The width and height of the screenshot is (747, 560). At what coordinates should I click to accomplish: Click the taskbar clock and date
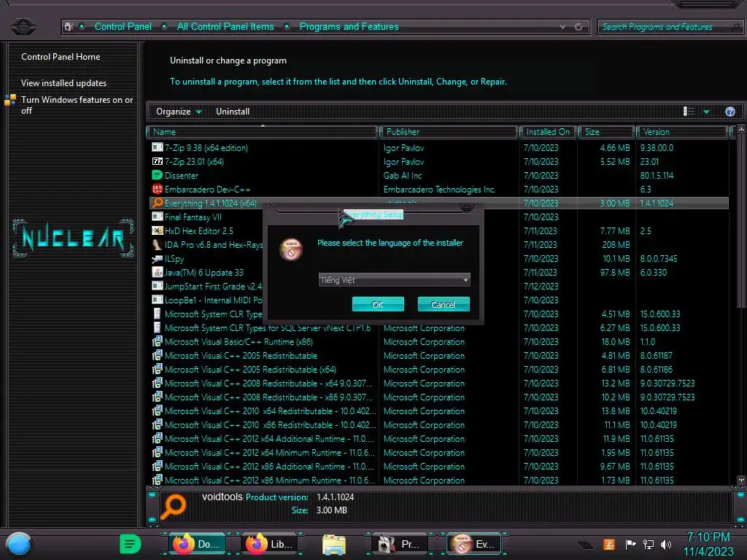[708, 544]
